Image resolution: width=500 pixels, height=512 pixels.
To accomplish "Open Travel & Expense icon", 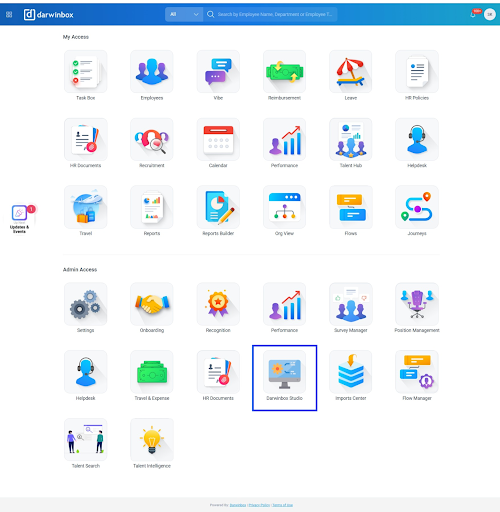I will click(x=152, y=372).
